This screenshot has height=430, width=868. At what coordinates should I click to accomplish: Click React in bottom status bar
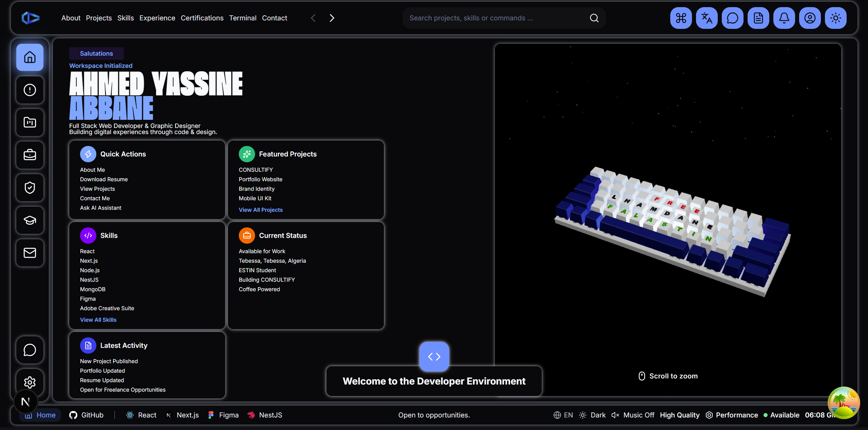(x=141, y=415)
